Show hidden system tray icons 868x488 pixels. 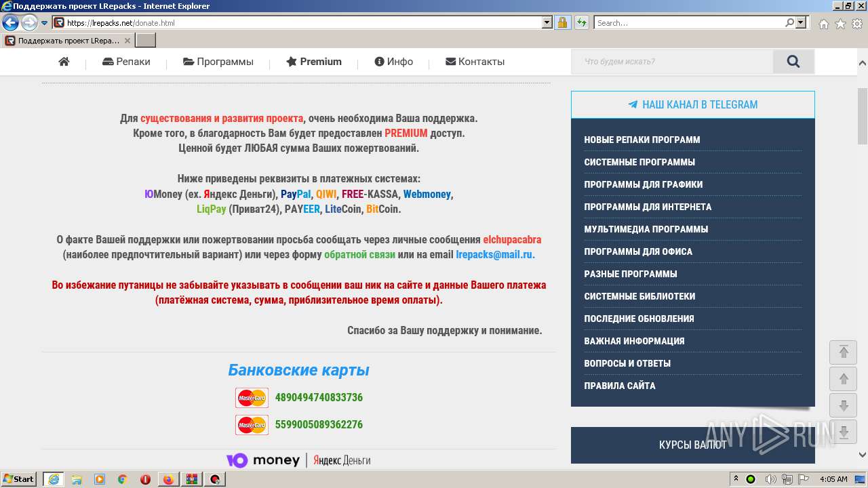click(x=736, y=479)
